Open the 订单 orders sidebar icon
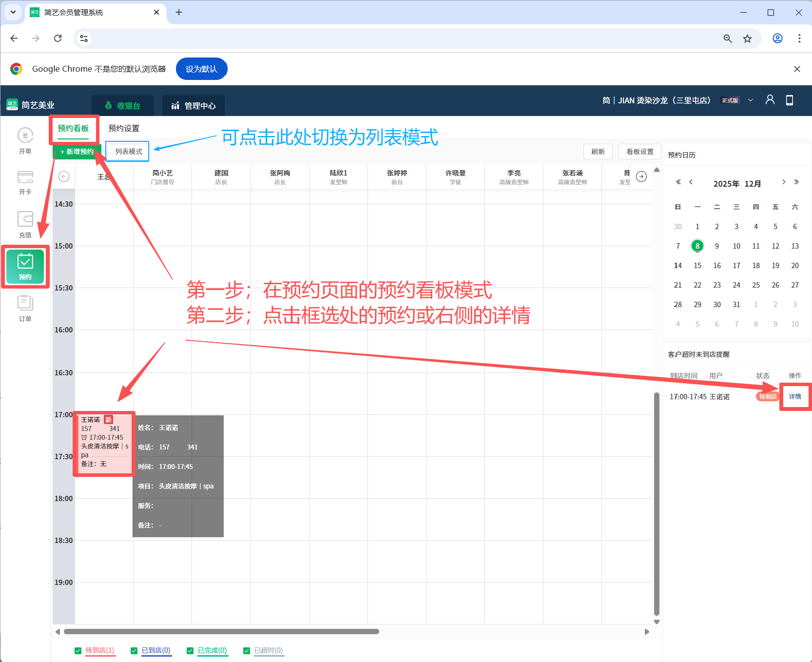 pos(25,308)
